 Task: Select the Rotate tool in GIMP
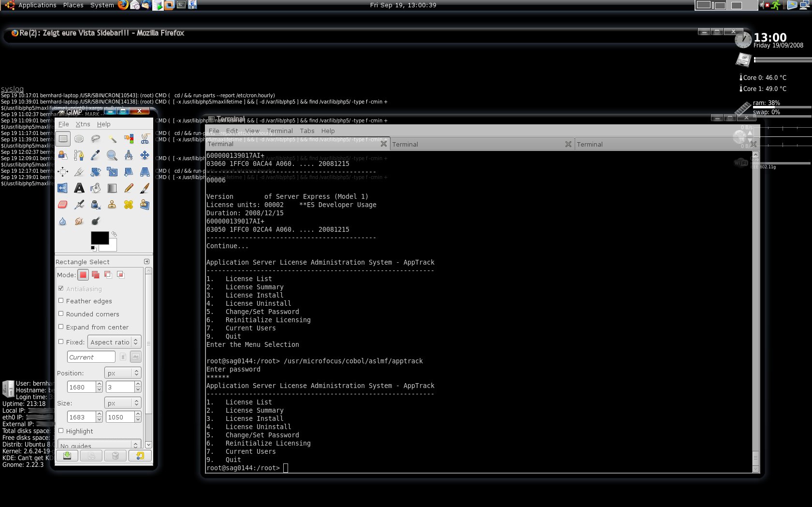pyautogui.click(x=96, y=172)
